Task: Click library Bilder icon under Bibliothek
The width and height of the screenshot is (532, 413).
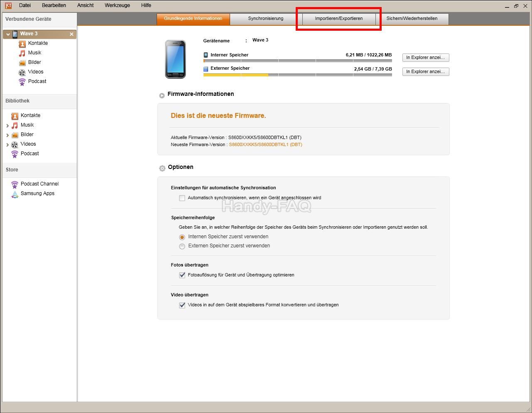Action: click(15, 135)
